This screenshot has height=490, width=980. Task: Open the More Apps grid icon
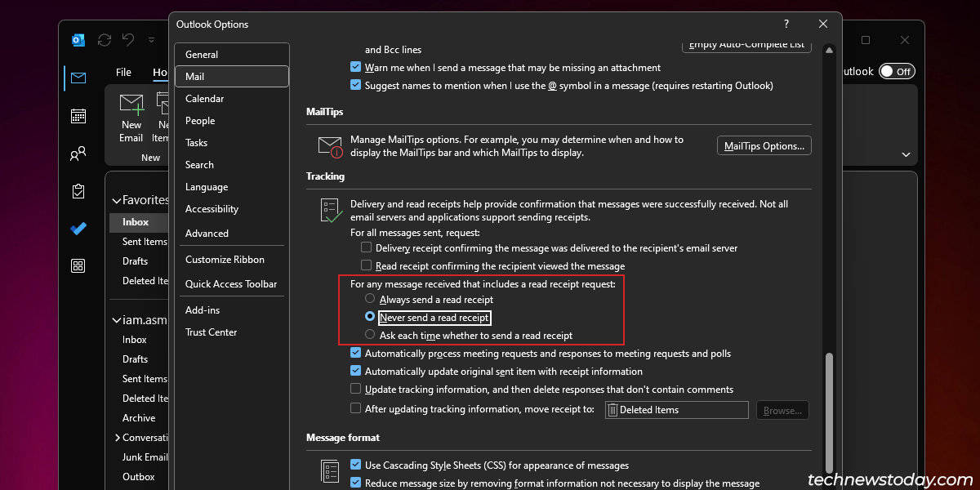click(78, 265)
